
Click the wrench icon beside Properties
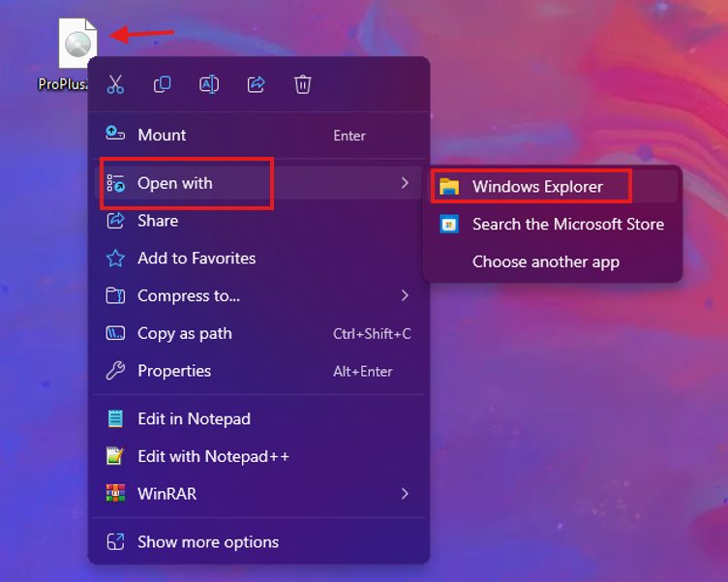[x=115, y=371]
